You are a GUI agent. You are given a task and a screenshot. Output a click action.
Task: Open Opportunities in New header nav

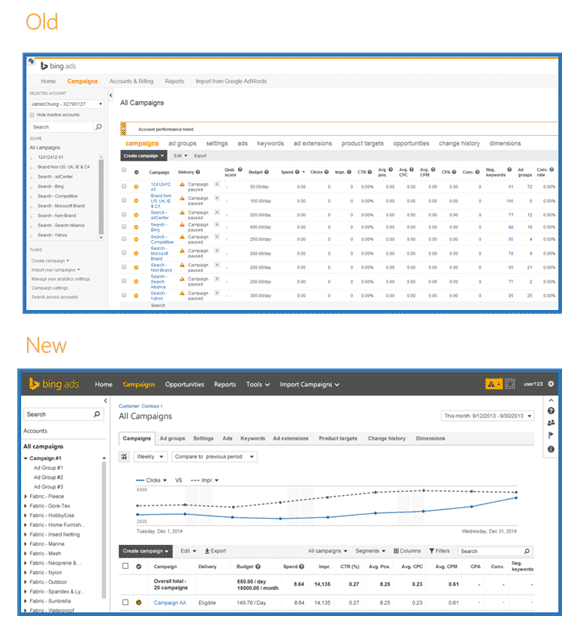coord(184,384)
